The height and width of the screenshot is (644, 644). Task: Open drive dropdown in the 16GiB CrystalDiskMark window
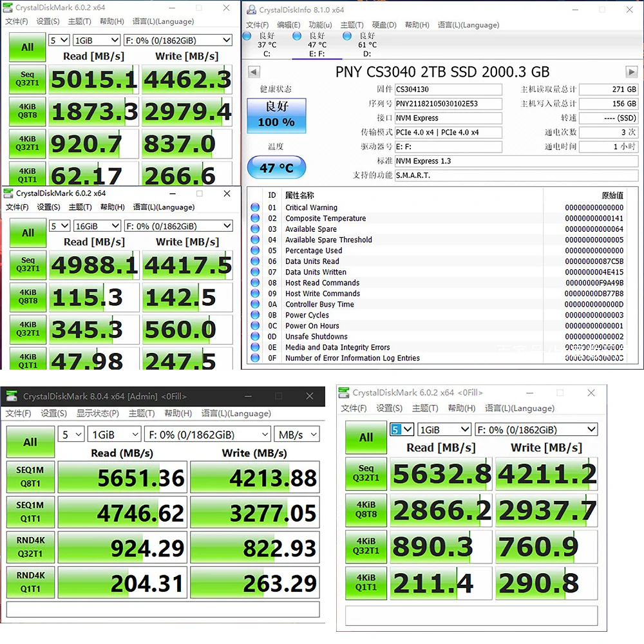coord(178,226)
